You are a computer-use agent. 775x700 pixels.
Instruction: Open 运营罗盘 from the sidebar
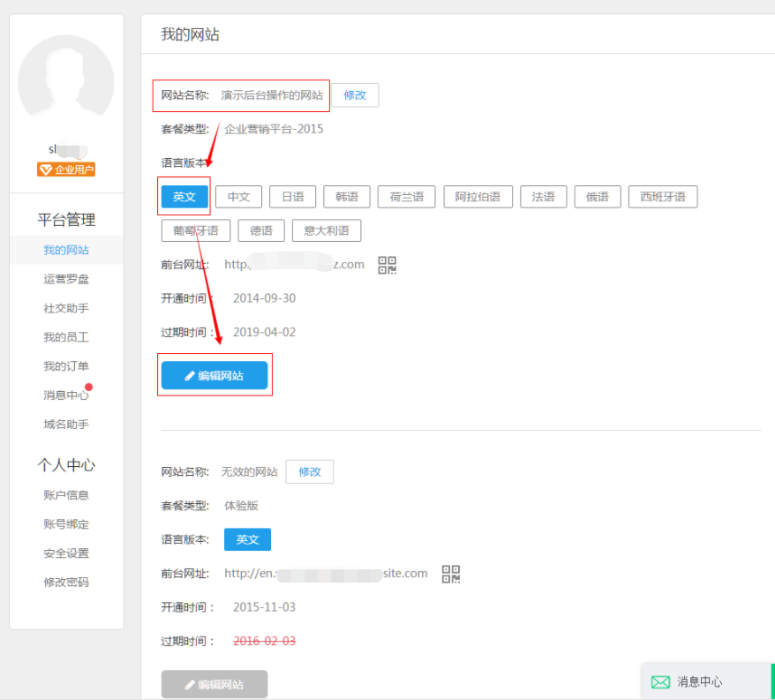[x=65, y=278]
